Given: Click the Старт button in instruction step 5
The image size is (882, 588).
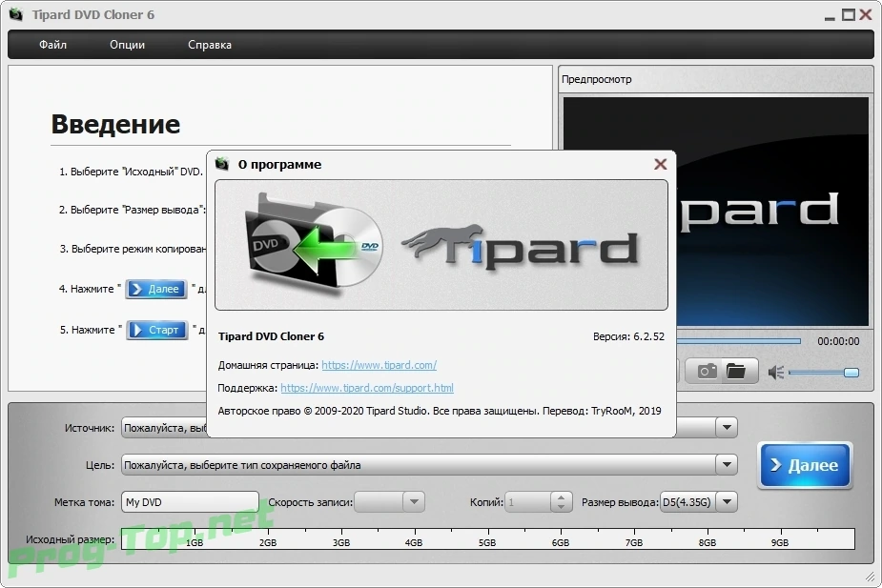Looking at the screenshot, I should [x=157, y=330].
